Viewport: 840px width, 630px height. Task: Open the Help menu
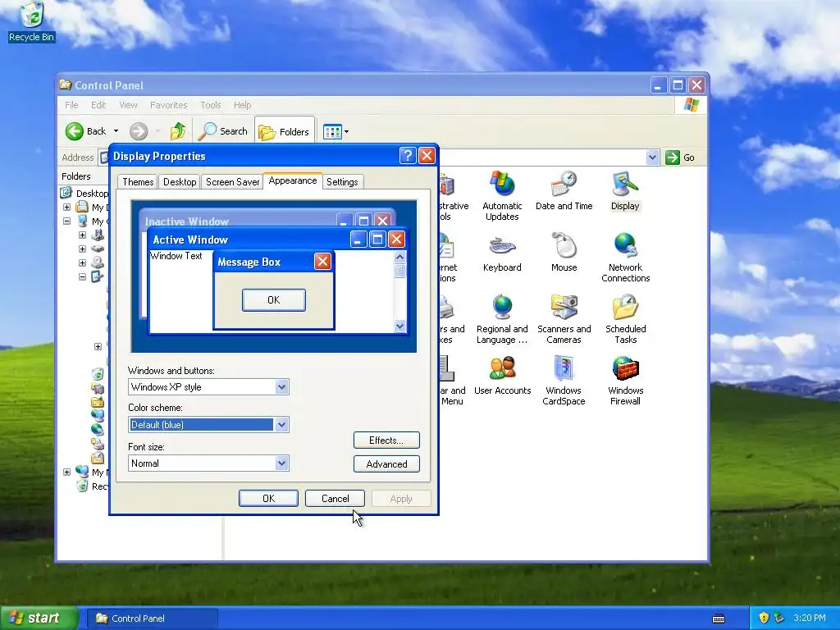click(242, 105)
